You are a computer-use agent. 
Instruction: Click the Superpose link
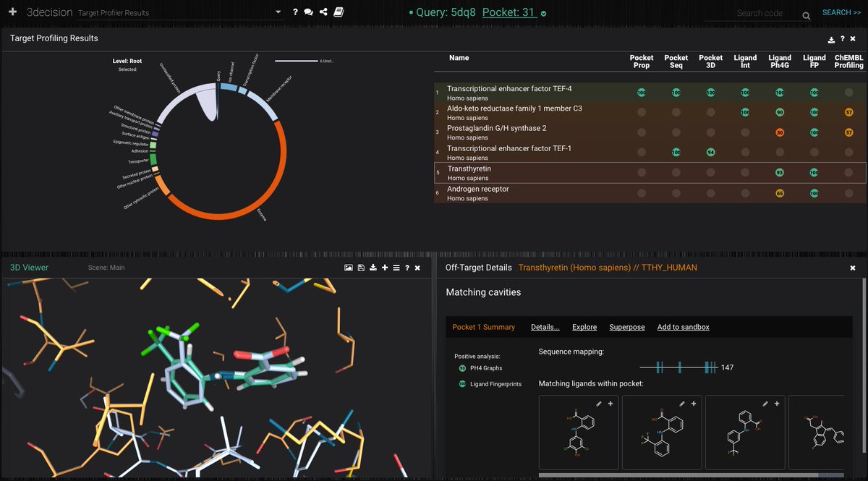tap(627, 327)
